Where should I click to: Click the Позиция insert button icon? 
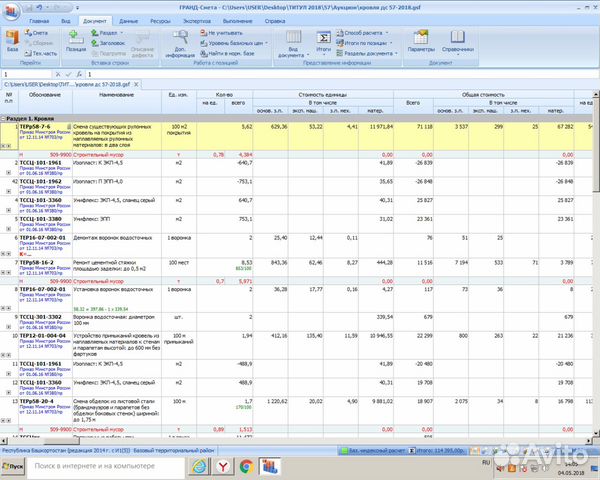[76, 39]
